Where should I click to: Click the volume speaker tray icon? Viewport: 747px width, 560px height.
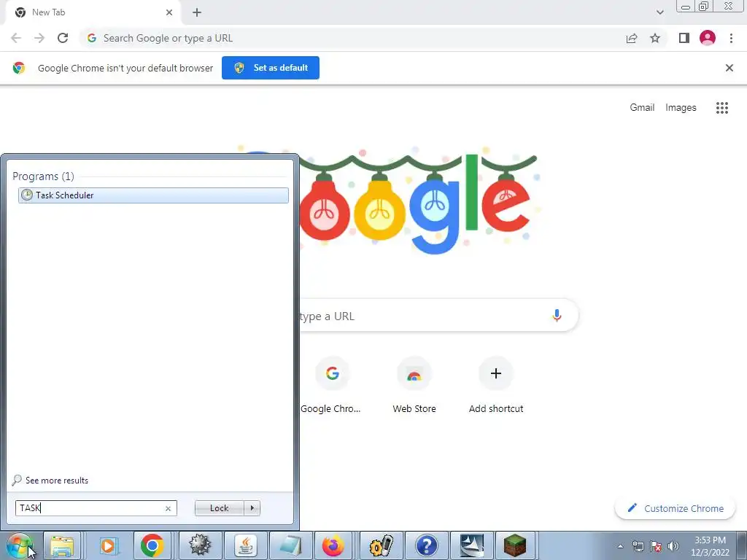pos(673,546)
